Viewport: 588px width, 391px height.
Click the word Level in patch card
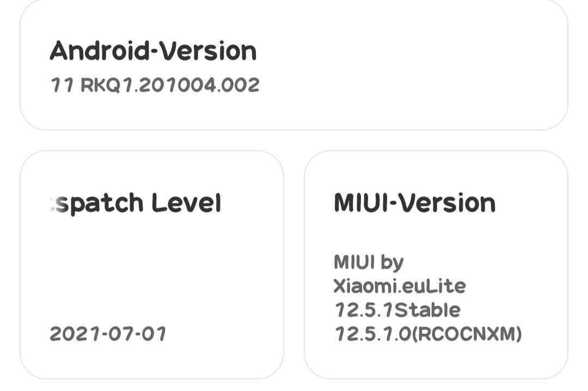(x=186, y=203)
